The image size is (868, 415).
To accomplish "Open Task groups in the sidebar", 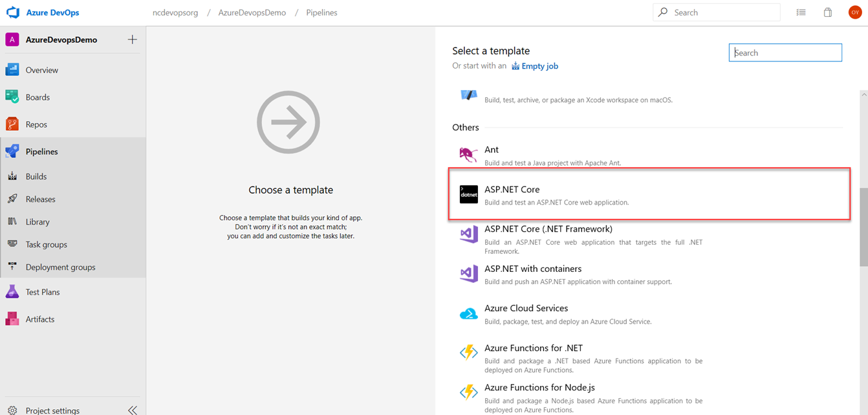I will click(x=47, y=244).
